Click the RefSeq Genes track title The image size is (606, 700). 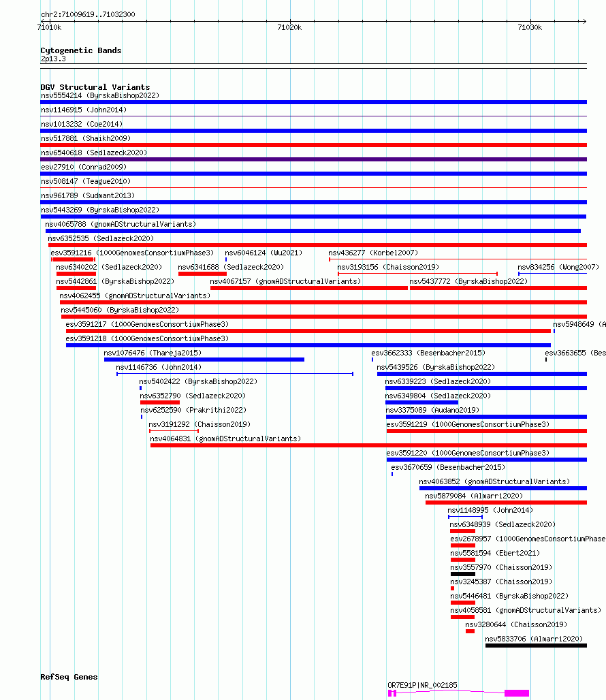(69, 677)
